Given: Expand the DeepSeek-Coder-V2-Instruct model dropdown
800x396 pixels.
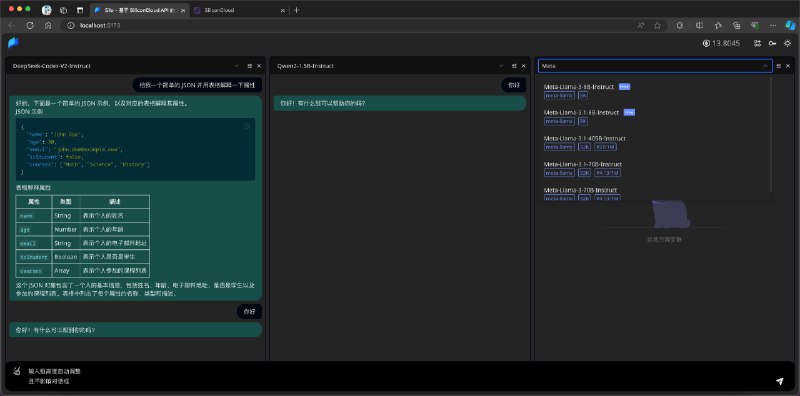Looking at the screenshot, I should pyautogui.click(x=236, y=66).
